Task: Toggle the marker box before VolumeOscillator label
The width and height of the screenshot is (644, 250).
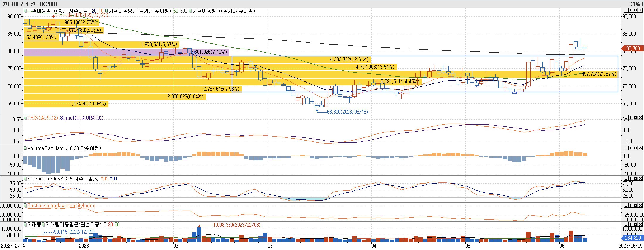Action: point(25,148)
